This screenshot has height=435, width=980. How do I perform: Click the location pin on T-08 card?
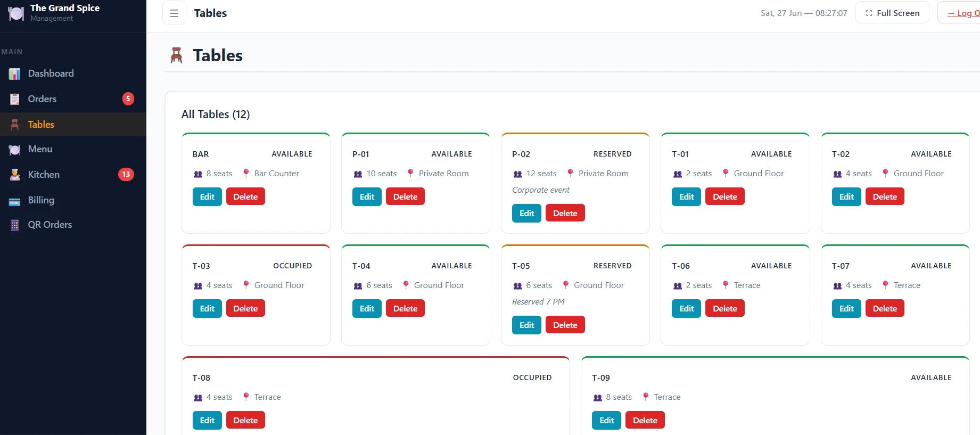pos(246,397)
